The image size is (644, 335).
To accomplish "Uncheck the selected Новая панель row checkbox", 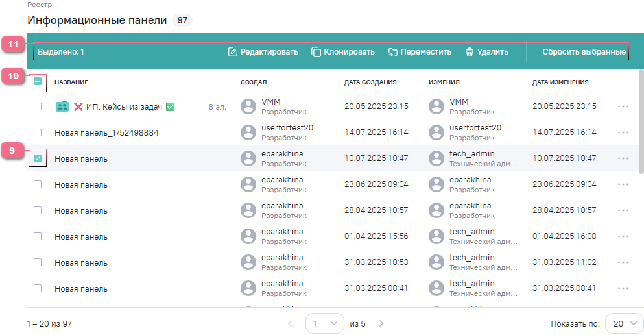I will click(38, 158).
